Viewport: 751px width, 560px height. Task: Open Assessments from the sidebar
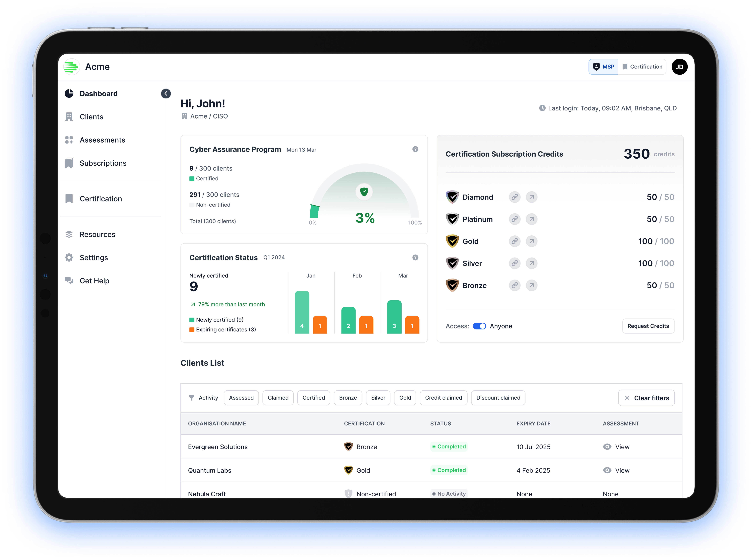[x=95, y=140]
